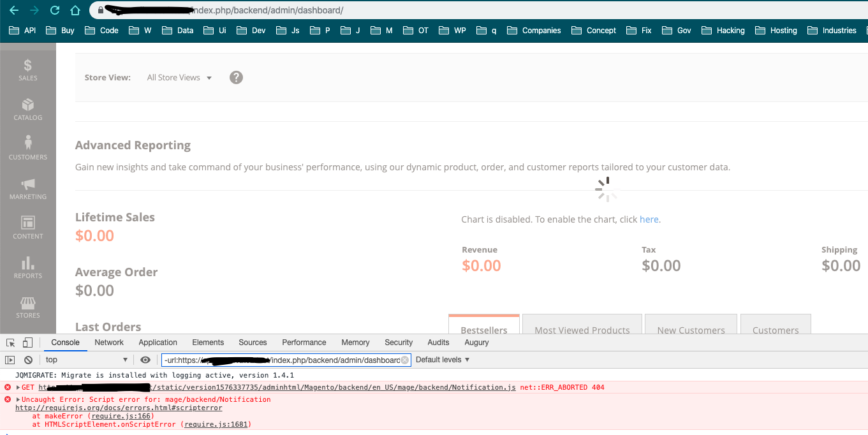
Task: Open the Content sidebar icon
Action: [27, 228]
